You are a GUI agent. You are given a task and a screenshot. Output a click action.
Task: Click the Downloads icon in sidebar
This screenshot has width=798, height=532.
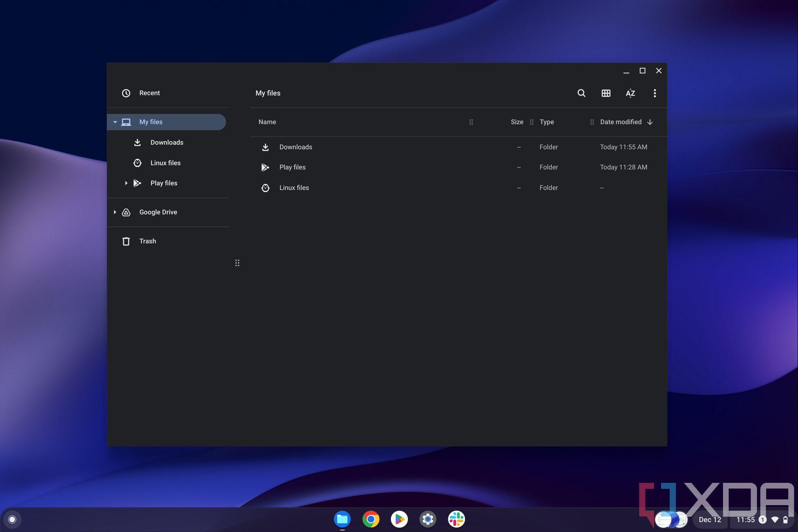pyautogui.click(x=137, y=142)
